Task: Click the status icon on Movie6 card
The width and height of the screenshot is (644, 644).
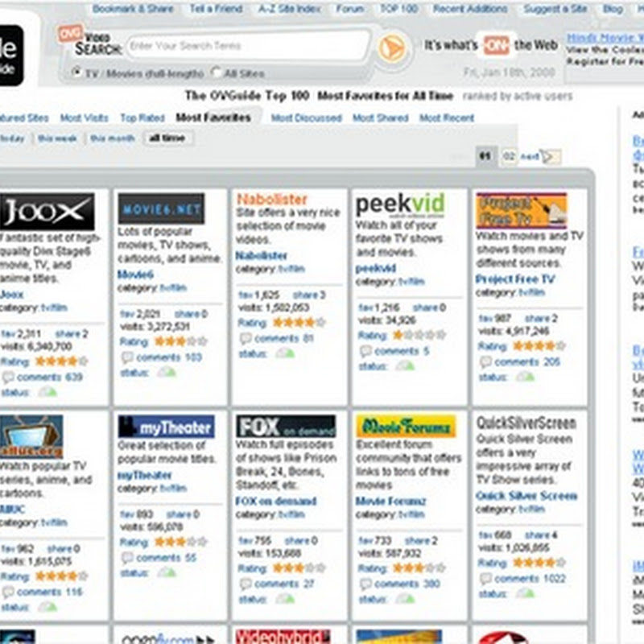Action: 167,373
